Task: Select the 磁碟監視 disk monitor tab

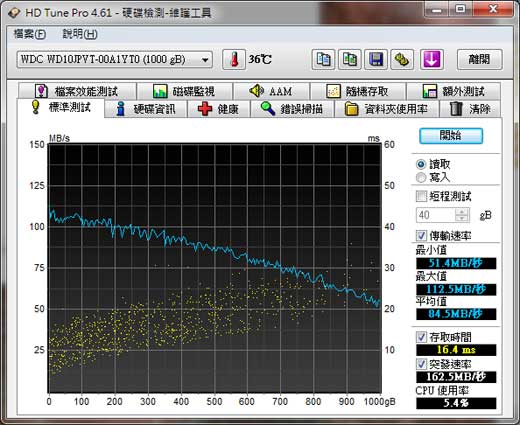Action: (x=184, y=91)
